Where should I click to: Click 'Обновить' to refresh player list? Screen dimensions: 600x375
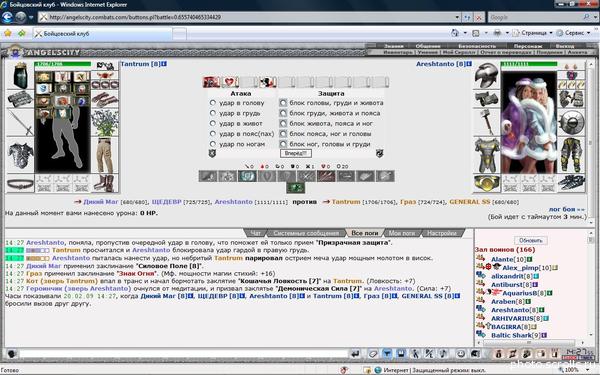[x=530, y=240]
